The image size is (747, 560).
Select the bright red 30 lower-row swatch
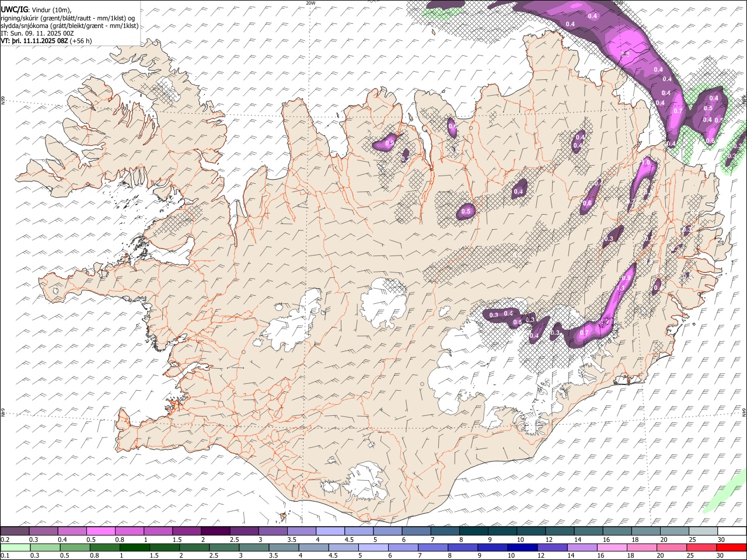point(732,547)
